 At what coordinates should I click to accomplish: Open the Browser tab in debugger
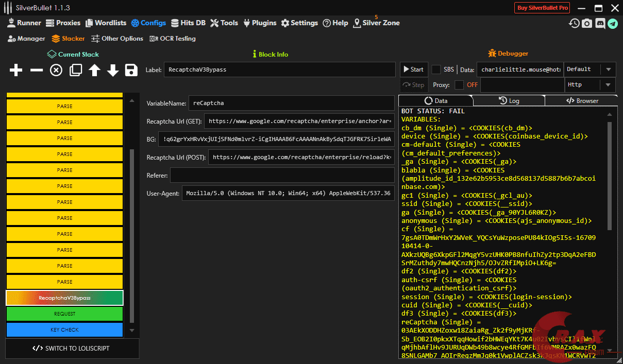coord(582,101)
